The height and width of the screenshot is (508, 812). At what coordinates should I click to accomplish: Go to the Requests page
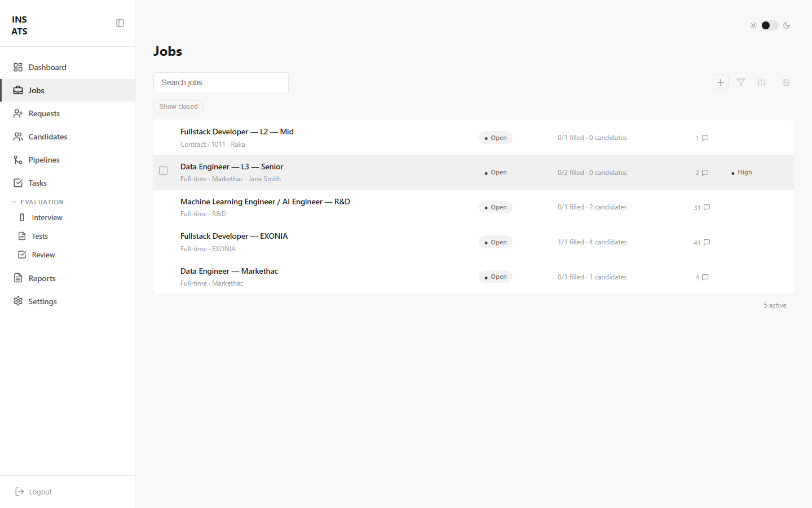point(68,113)
